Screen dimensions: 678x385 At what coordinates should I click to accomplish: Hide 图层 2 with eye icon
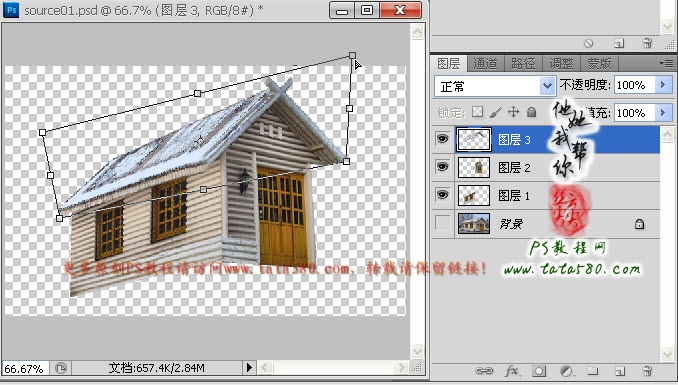pos(442,167)
